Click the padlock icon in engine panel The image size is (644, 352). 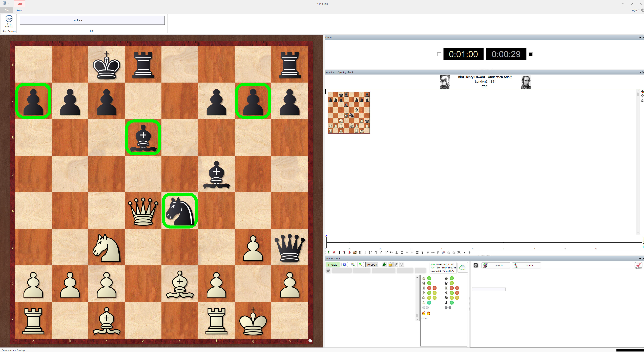click(x=390, y=265)
